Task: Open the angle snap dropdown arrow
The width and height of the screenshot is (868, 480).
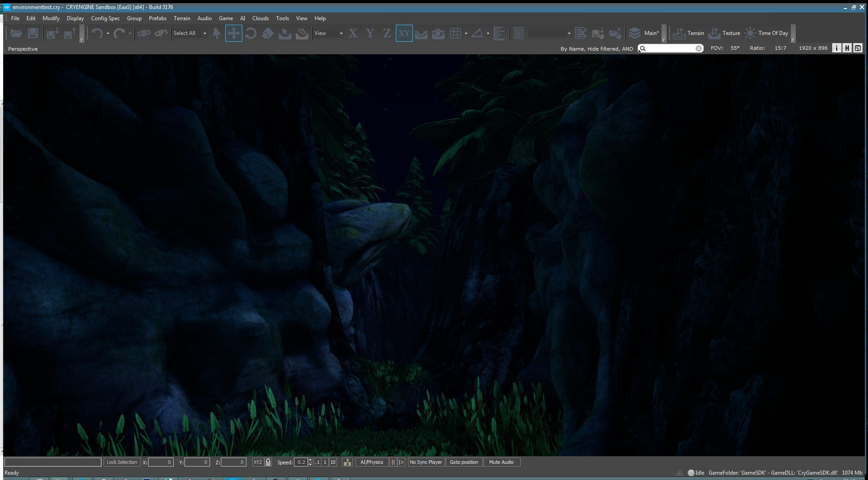Action: pyautogui.click(x=488, y=34)
